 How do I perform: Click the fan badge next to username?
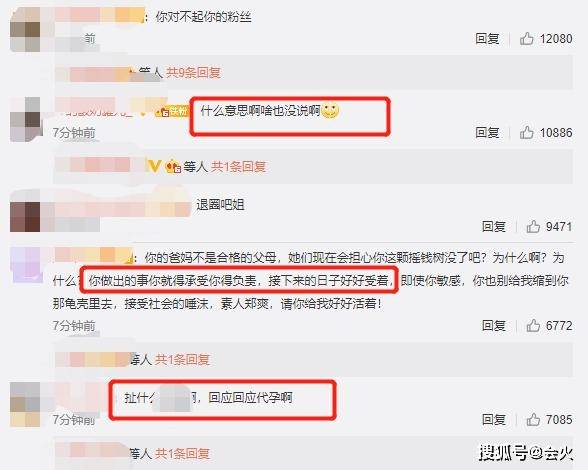pyautogui.click(x=172, y=111)
